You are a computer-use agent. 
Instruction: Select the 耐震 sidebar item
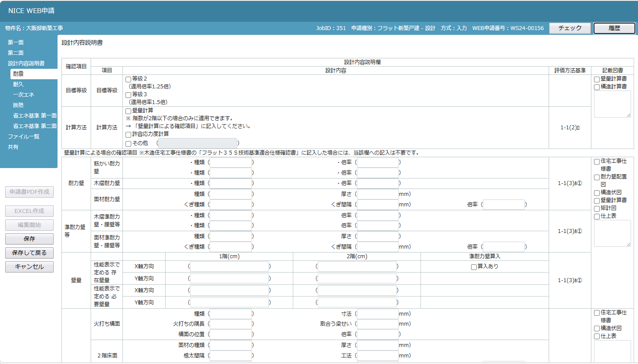point(34,74)
